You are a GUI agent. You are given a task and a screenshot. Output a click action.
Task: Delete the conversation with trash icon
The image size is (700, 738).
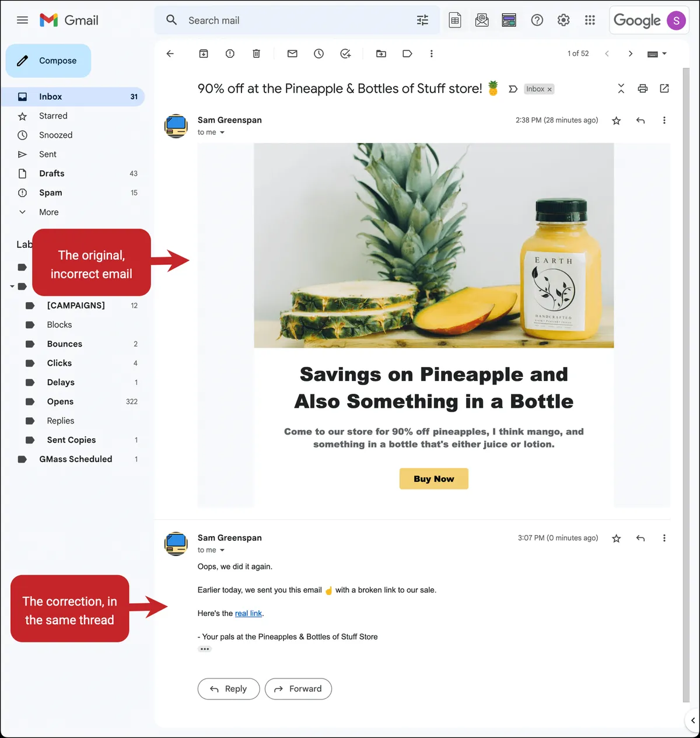point(256,54)
